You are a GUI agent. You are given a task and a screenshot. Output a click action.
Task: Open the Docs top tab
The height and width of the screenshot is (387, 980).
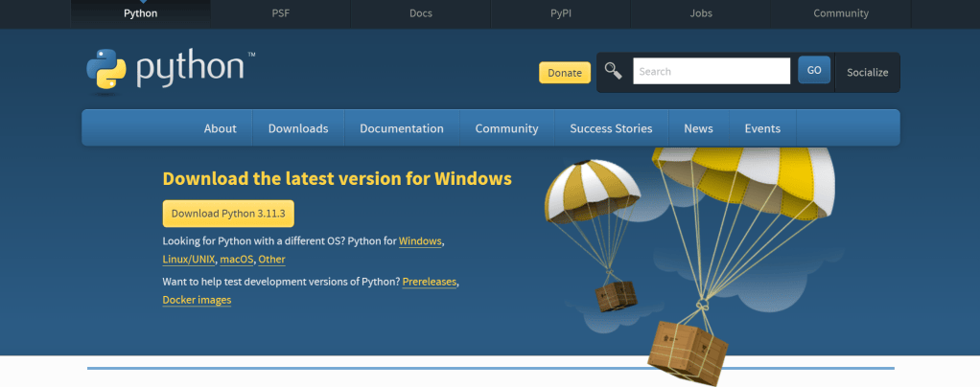tap(421, 13)
